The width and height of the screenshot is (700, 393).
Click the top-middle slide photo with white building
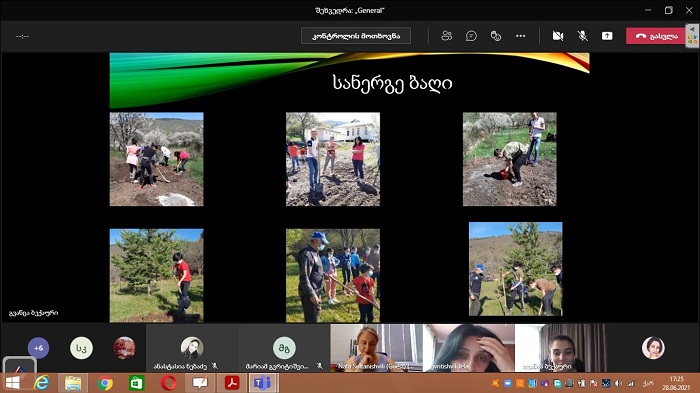click(x=333, y=159)
